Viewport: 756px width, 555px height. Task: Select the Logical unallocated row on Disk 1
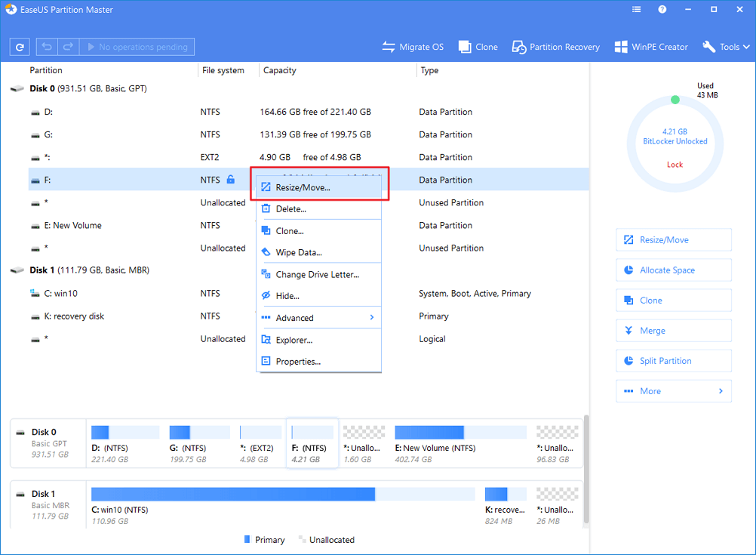tap(309, 338)
